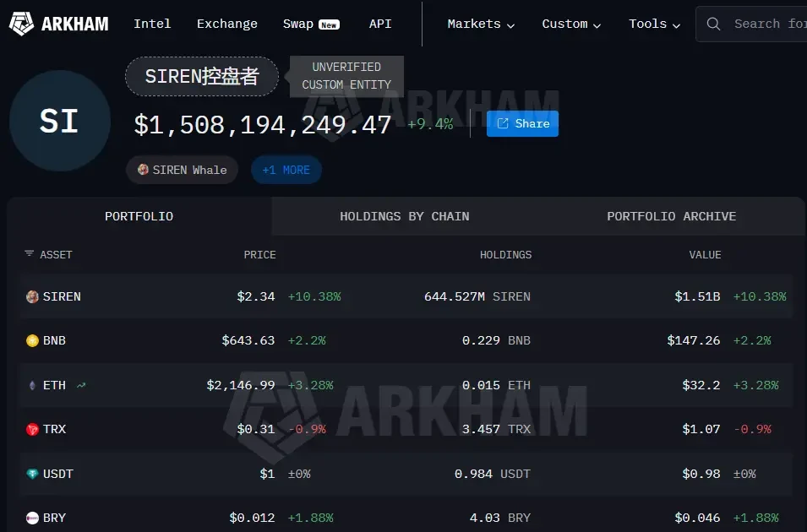Click the SI entity avatar circle
Viewport: 807px width, 532px height.
[60, 121]
